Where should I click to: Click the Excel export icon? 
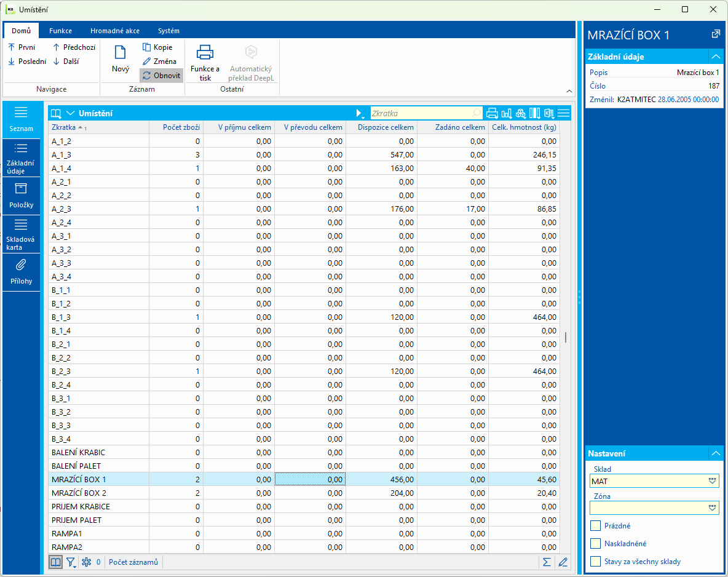coord(549,113)
